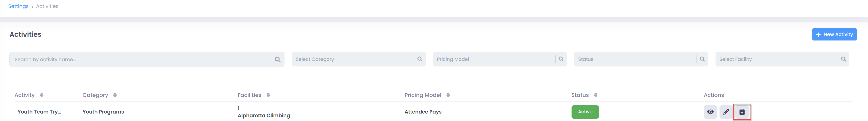The height and width of the screenshot is (121, 868).
Task: Sort by the Activity column arrows
Action: click(41, 95)
